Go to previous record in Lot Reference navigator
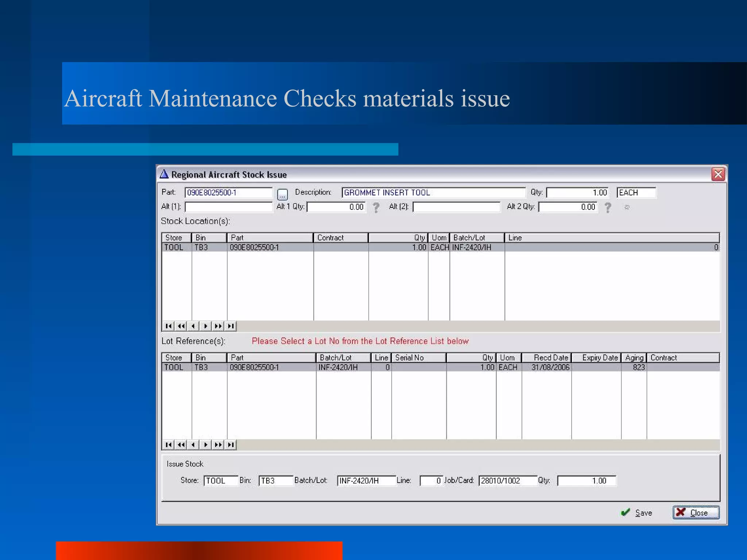The height and width of the screenshot is (560, 747). tap(193, 444)
